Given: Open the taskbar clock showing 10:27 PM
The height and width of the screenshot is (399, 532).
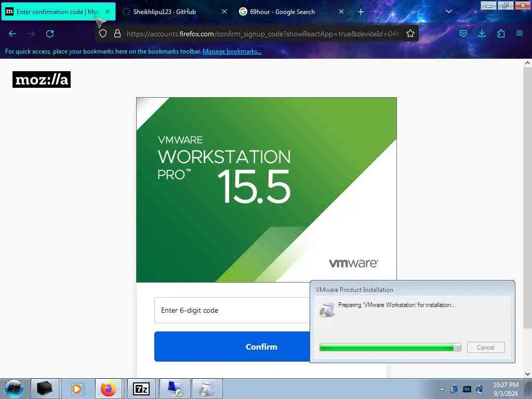Looking at the screenshot, I should (x=506, y=389).
